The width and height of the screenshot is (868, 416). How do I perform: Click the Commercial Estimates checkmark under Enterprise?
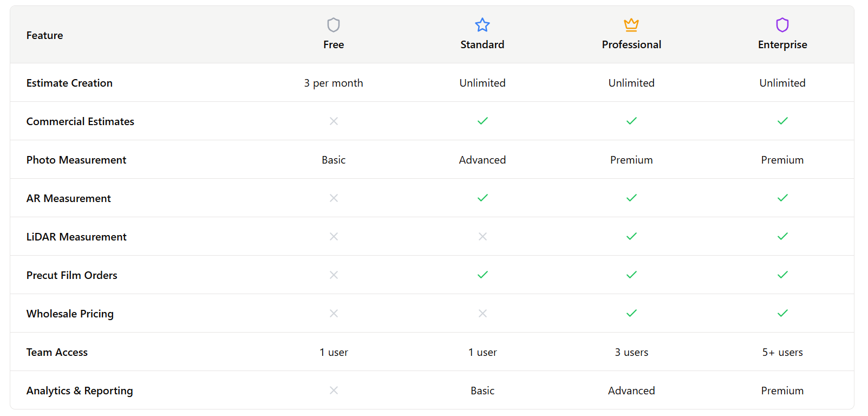[782, 121]
